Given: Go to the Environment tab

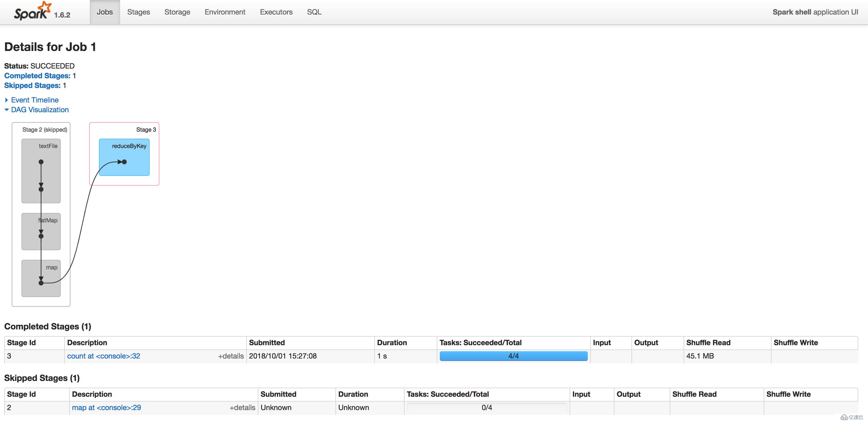Looking at the screenshot, I should click(225, 12).
